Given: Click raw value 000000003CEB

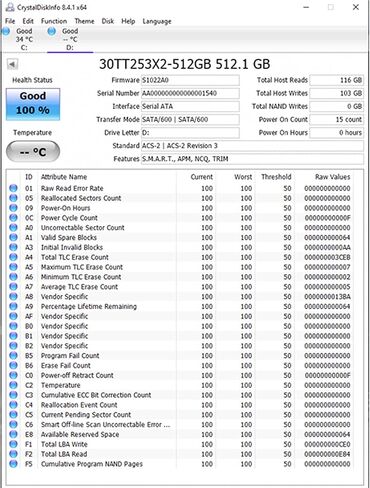Looking at the screenshot, I should (x=327, y=257).
